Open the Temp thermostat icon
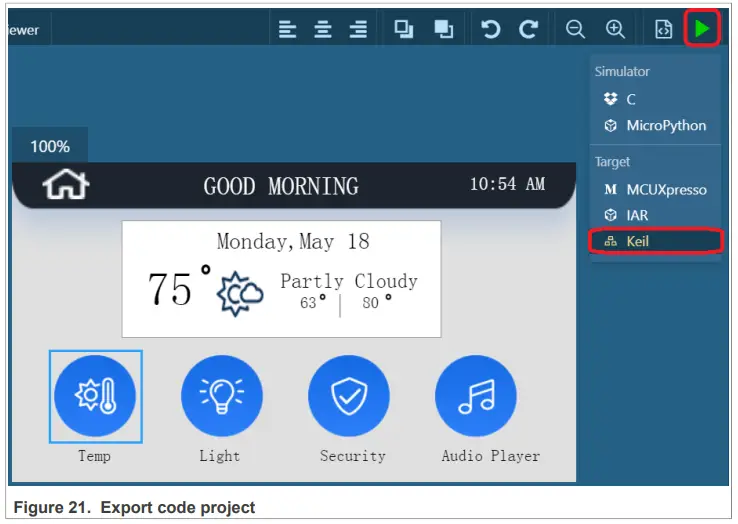This screenshot has height=524, width=738. pyautogui.click(x=95, y=396)
